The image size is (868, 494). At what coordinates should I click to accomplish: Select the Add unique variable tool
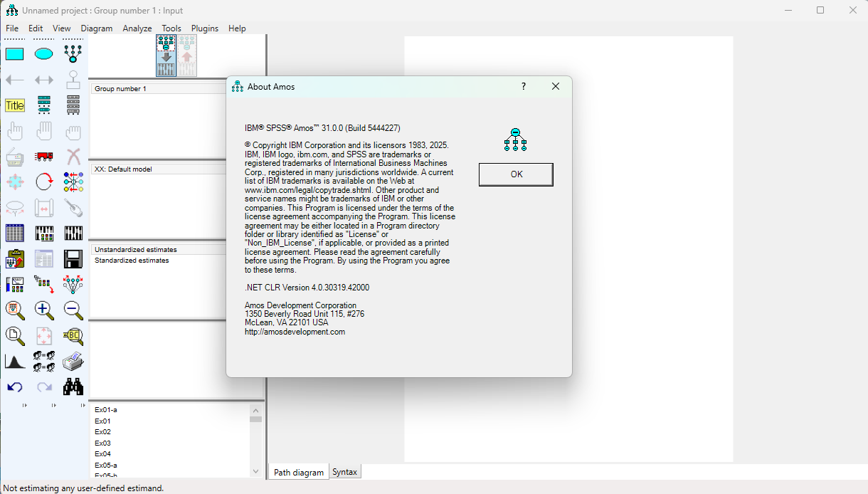point(73,80)
